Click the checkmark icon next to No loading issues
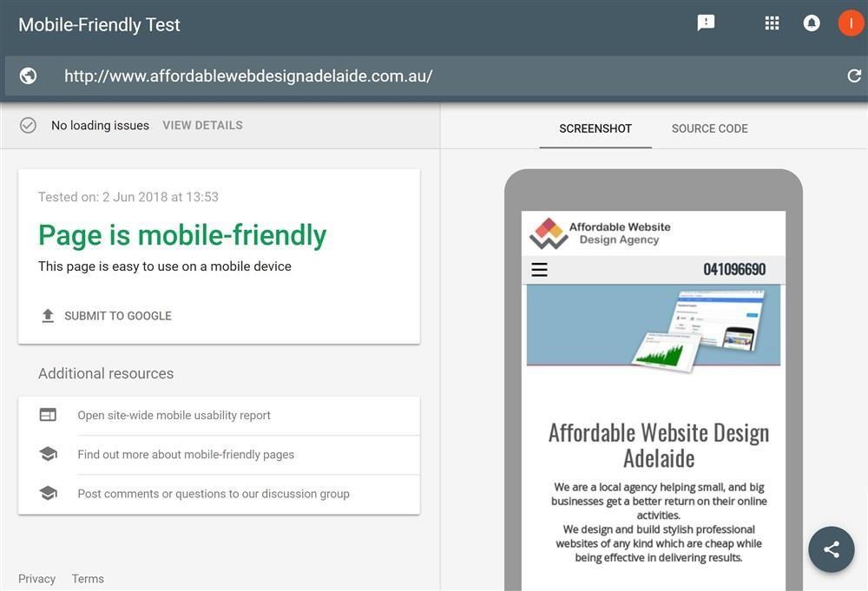The image size is (868, 591). (x=29, y=126)
